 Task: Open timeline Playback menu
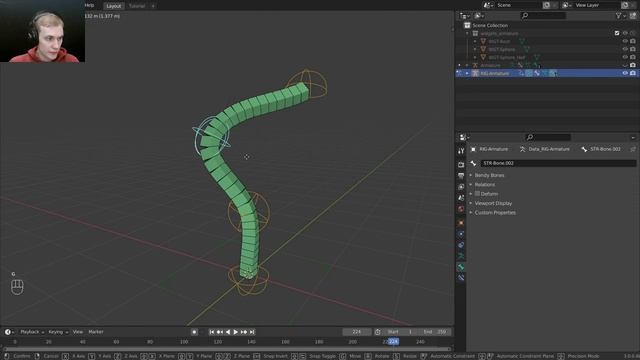pos(32,332)
